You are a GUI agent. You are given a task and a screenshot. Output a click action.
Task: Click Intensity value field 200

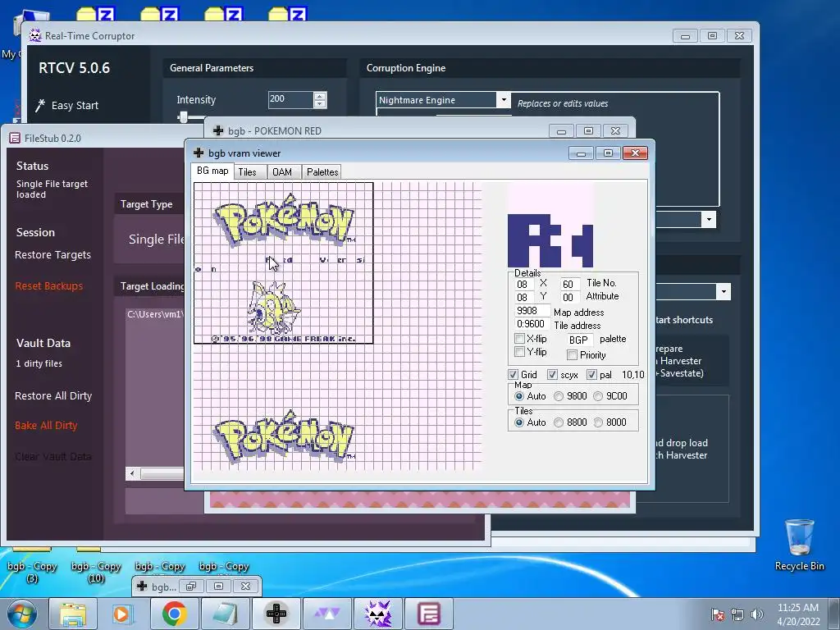pos(290,99)
